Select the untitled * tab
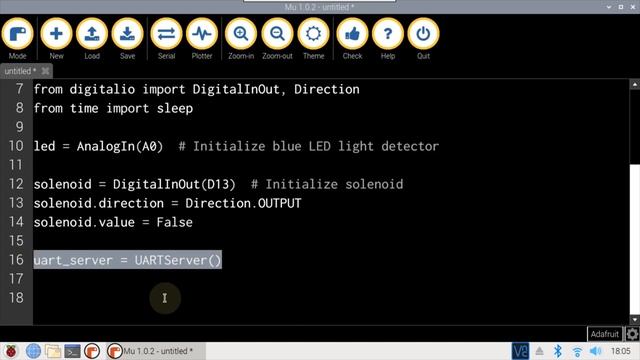640x360 pixels. 20,71
